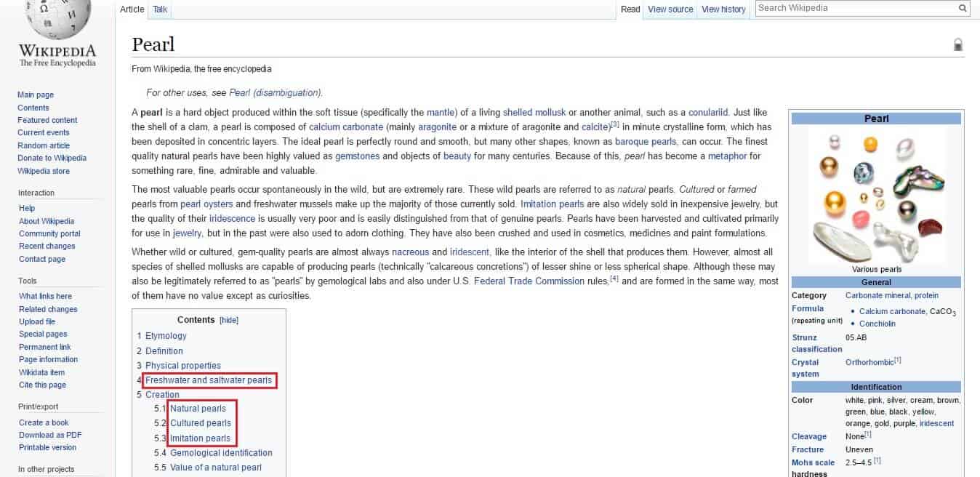Click the Donate to Wikipedia link

[52, 158]
